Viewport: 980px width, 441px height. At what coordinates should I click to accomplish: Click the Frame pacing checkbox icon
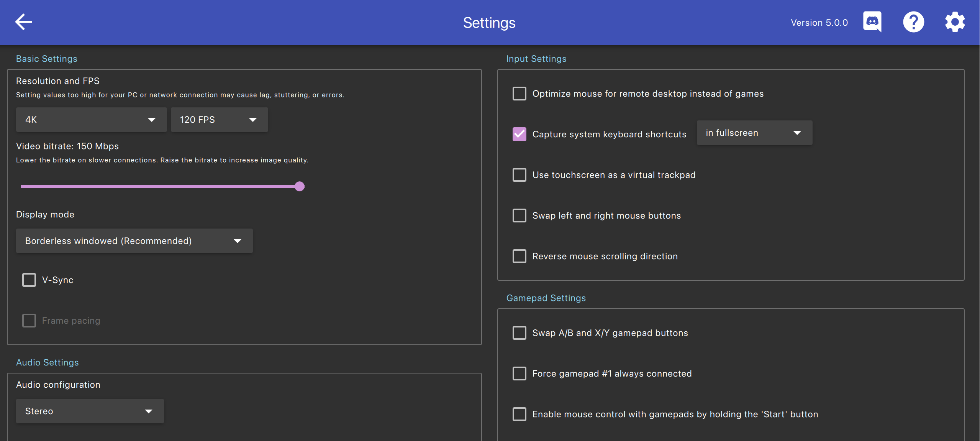click(29, 320)
